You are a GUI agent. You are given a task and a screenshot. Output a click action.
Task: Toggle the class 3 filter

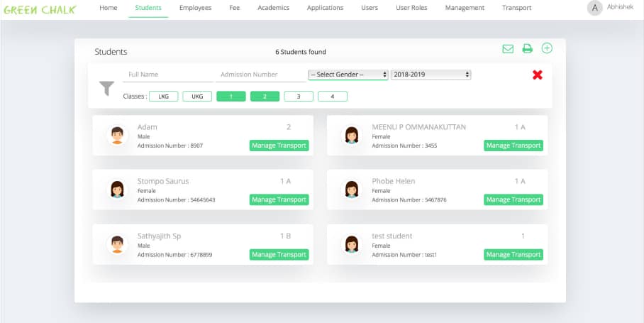[299, 96]
